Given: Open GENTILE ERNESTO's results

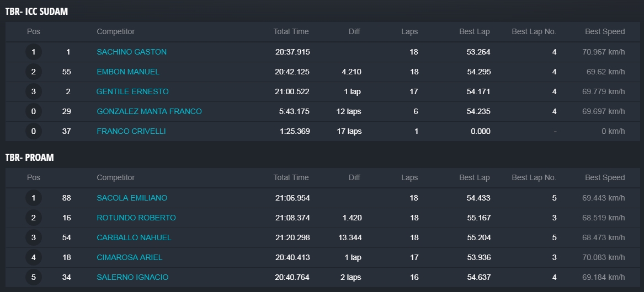Looking at the screenshot, I should coord(132,91).
